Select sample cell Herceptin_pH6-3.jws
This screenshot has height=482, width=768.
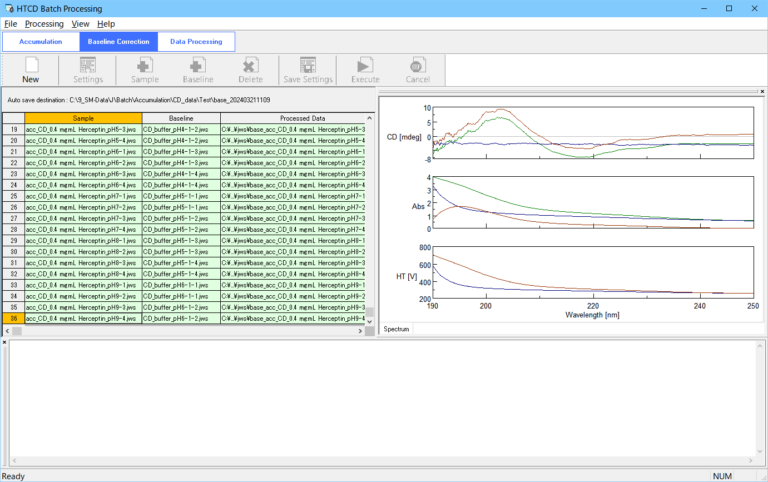(83, 174)
